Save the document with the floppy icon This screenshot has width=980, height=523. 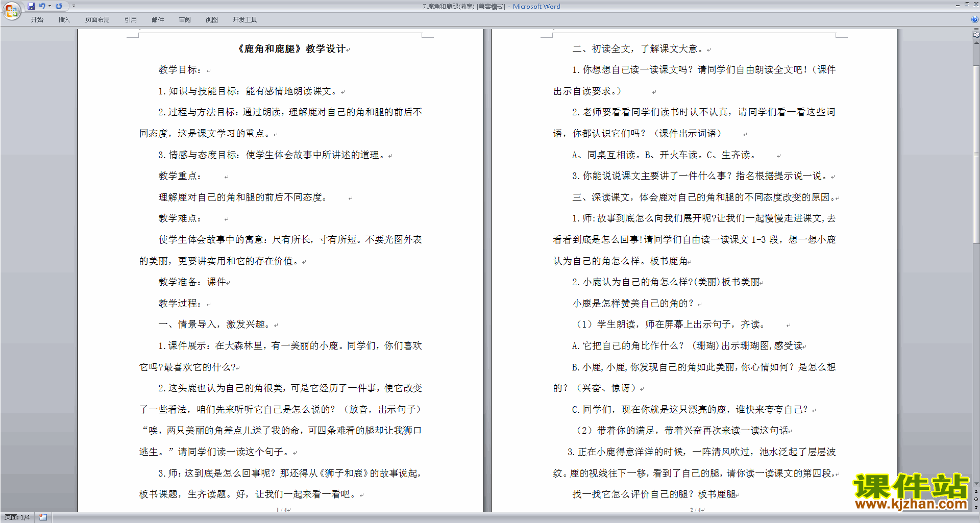31,6
